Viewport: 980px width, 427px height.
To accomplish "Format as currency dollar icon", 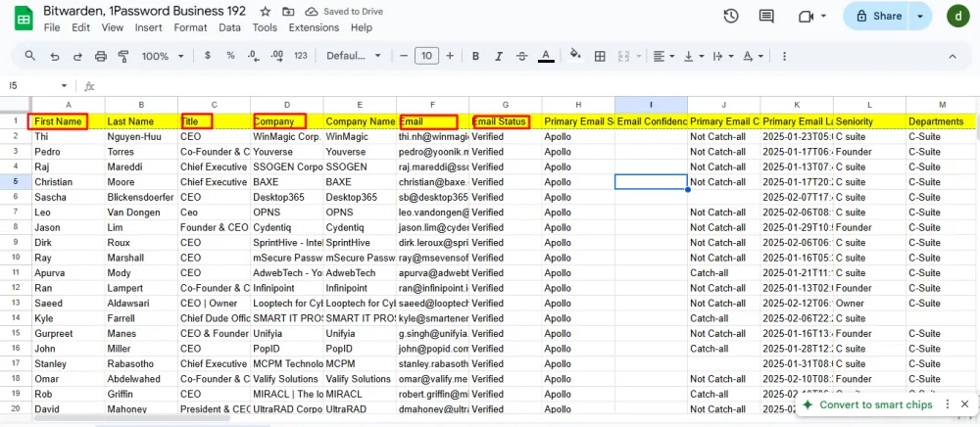I will point(208,56).
